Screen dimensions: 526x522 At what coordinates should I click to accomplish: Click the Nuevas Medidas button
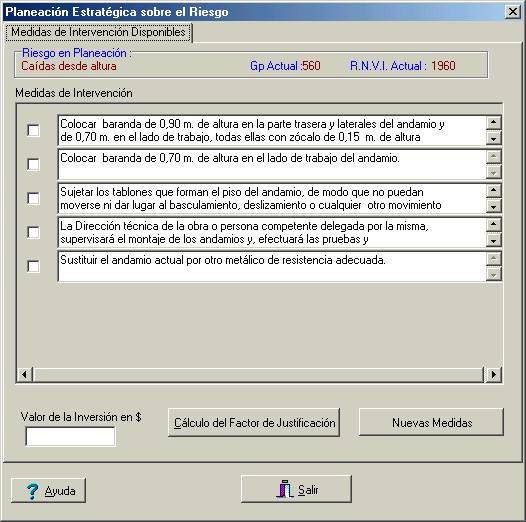pos(431,422)
